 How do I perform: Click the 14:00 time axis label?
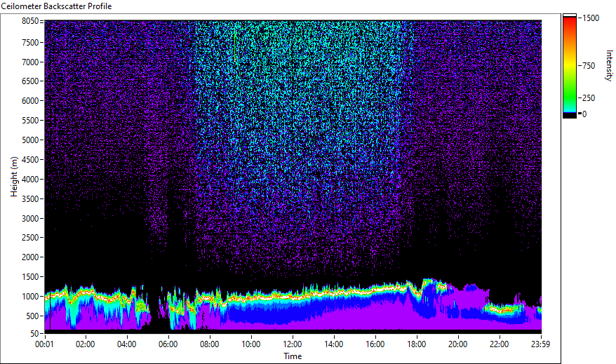pos(334,344)
